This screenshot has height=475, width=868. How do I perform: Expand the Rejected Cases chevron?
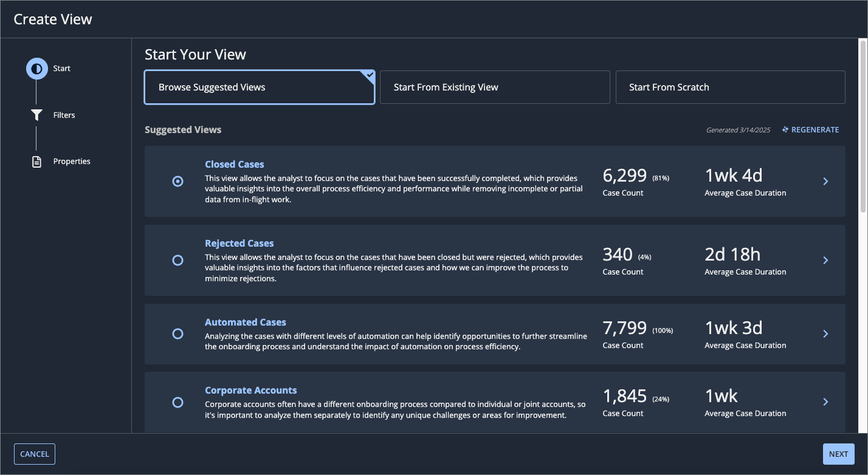825,260
